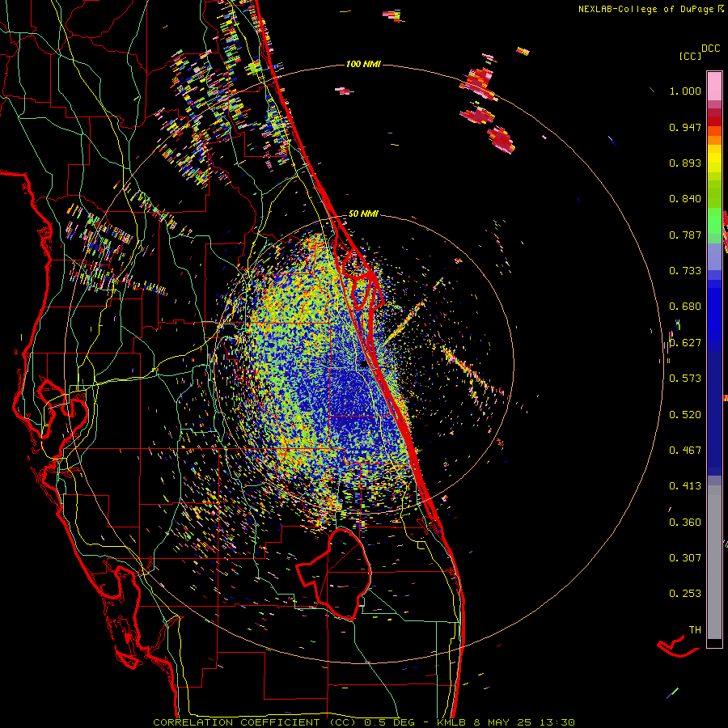Viewport: 728px width, 728px height.
Task: Click the 0.253 legend value
Action: [x=685, y=594]
